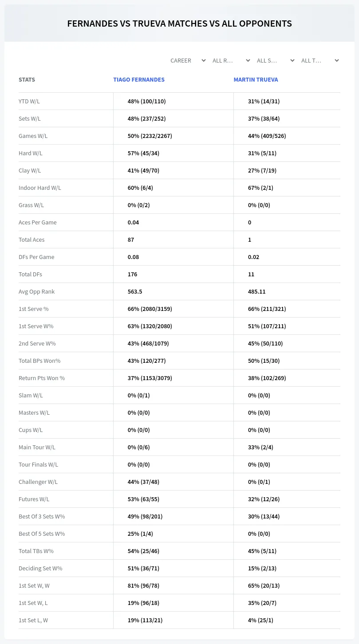The height and width of the screenshot is (644, 359).
Task: Open Tiago Fernandes player link
Action: [139, 80]
